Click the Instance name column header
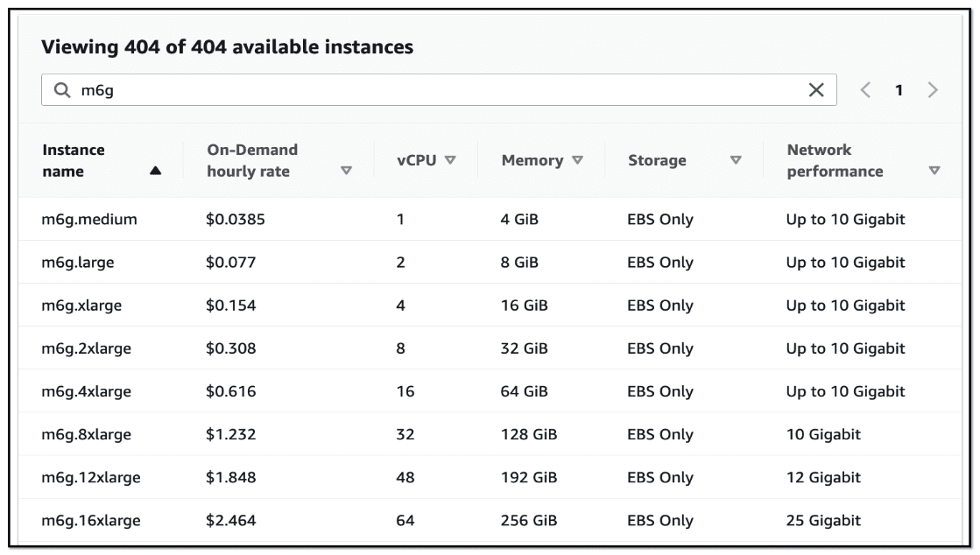980x555 pixels. click(74, 160)
